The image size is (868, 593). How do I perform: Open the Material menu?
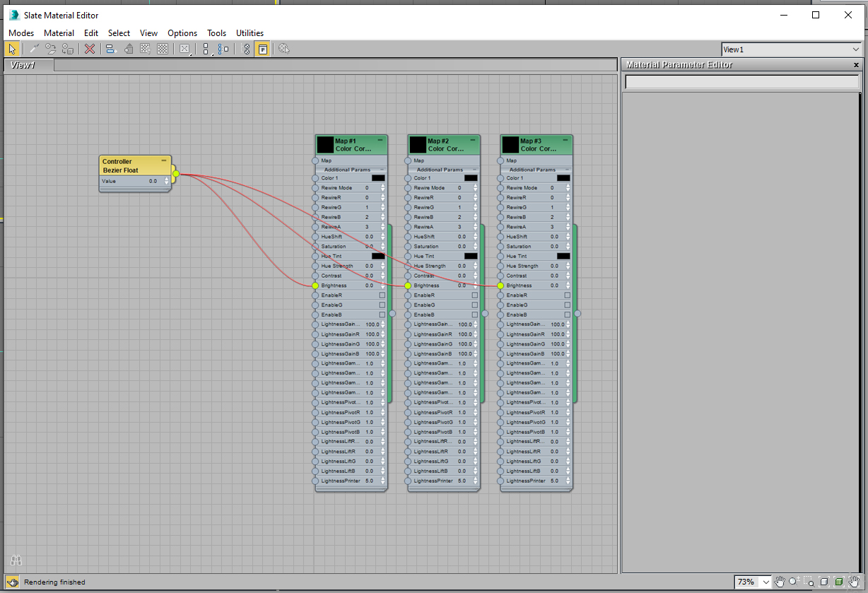point(59,33)
